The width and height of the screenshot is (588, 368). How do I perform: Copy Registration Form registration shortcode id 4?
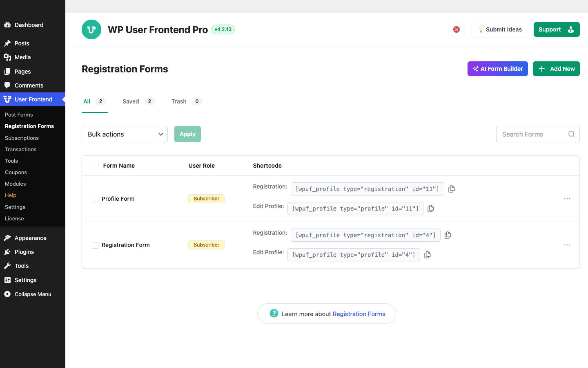448,235
